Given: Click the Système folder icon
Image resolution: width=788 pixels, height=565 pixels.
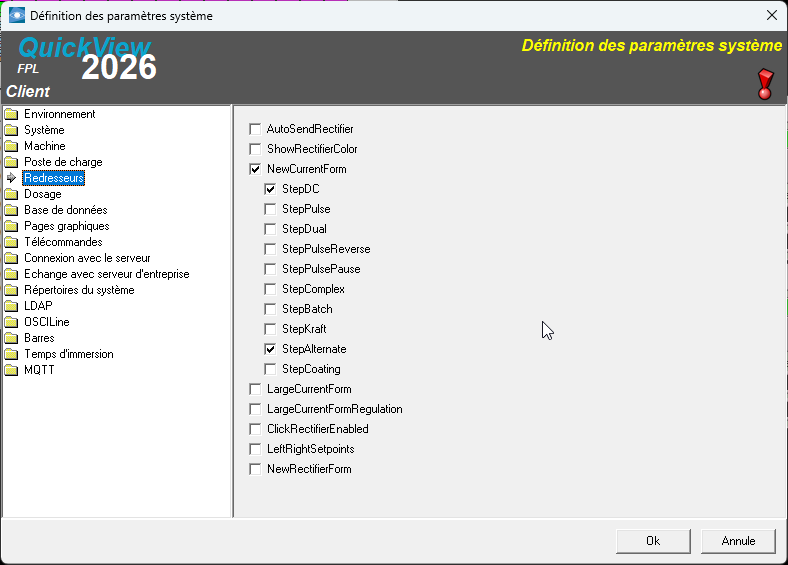Looking at the screenshot, I should [11, 130].
